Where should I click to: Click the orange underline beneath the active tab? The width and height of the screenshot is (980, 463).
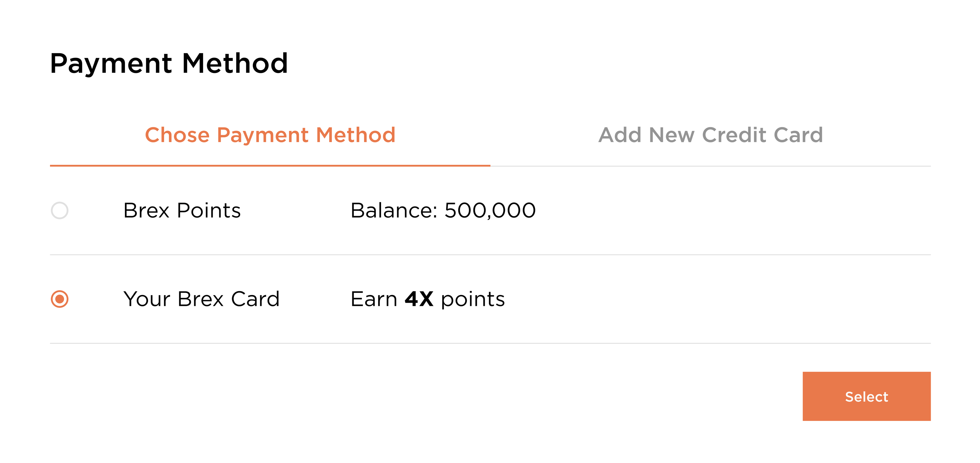(270, 165)
